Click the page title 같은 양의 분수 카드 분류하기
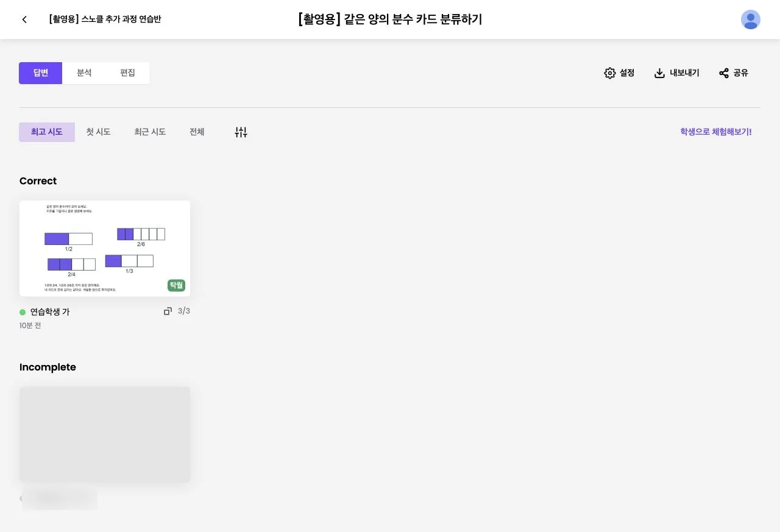Image resolution: width=780 pixels, height=532 pixels. click(390, 20)
